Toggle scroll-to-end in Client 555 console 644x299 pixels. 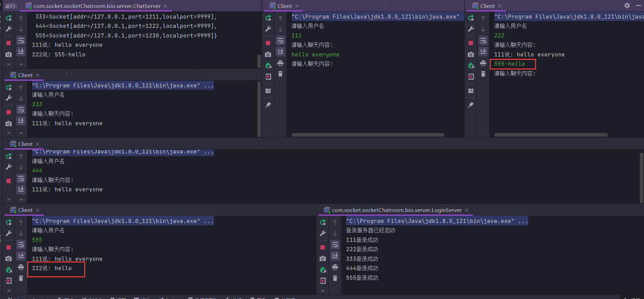[x=21, y=256]
